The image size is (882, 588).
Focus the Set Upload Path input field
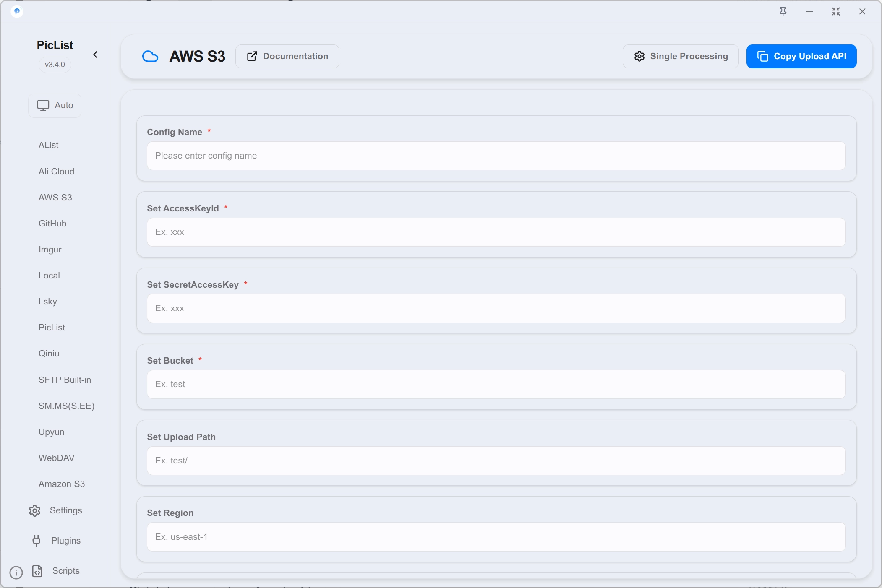pos(496,461)
